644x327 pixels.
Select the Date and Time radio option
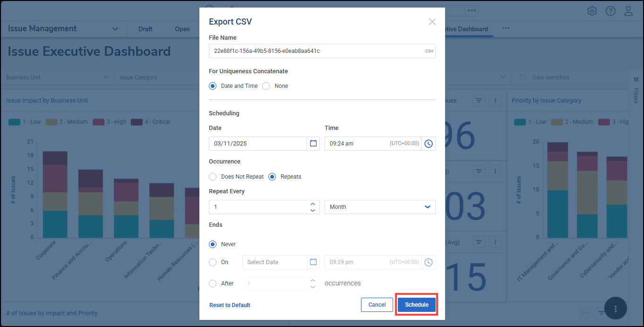coord(213,86)
